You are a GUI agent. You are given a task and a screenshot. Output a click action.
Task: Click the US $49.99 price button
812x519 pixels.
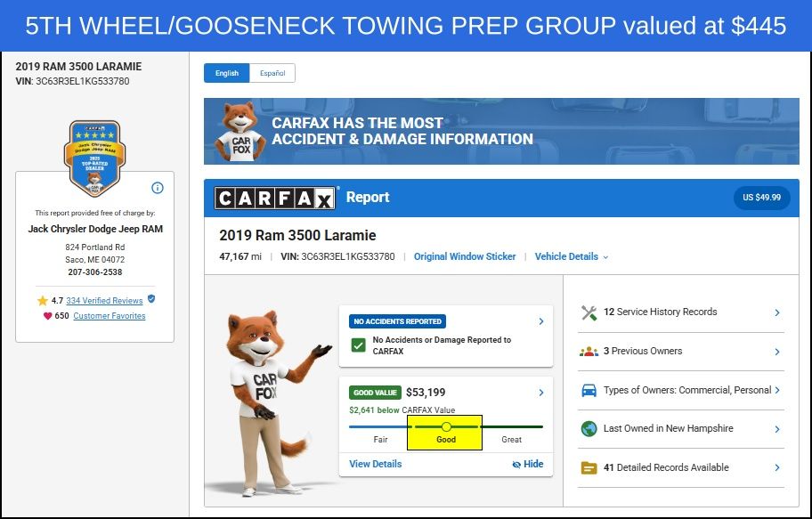click(x=762, y=198)
